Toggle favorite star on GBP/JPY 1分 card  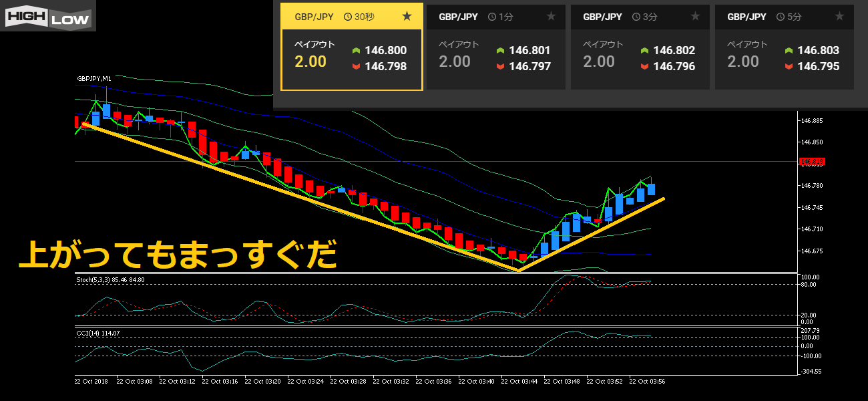[x=551, y=17]
